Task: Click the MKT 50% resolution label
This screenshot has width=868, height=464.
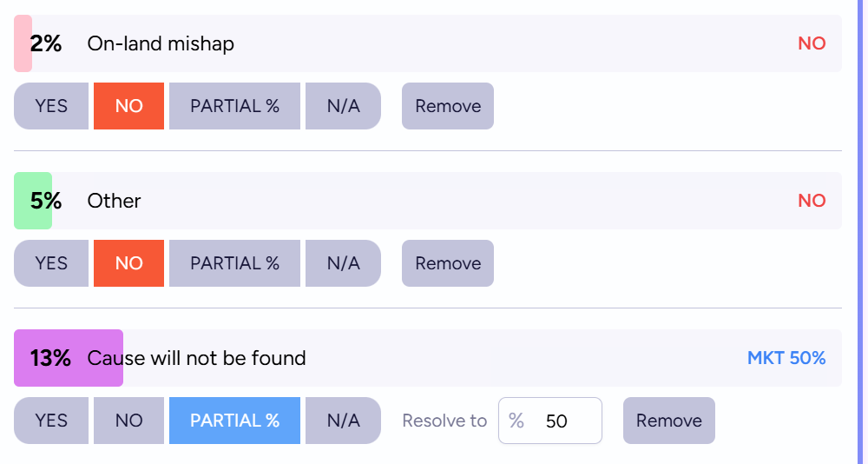Action: [786, 358]
